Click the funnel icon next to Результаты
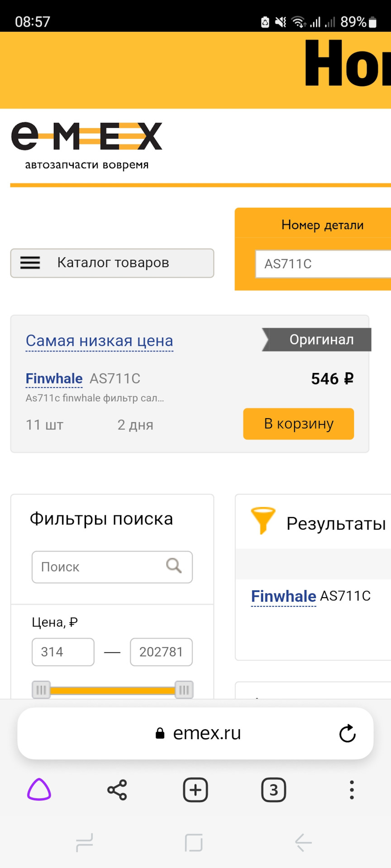 tap(264, 521)
